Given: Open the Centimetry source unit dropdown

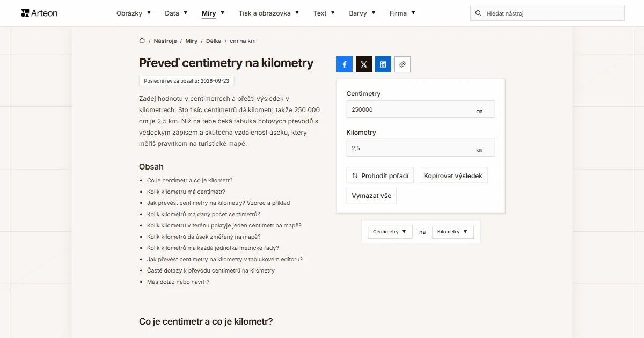Looking at the screenshot, I should pyautogui.click(x=390, y=232).
